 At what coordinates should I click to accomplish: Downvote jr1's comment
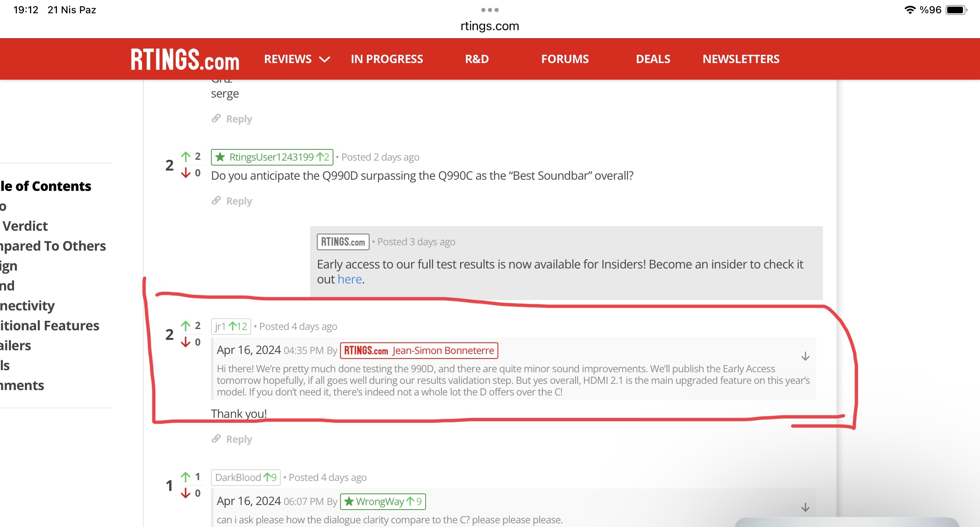tap(186, 342)
